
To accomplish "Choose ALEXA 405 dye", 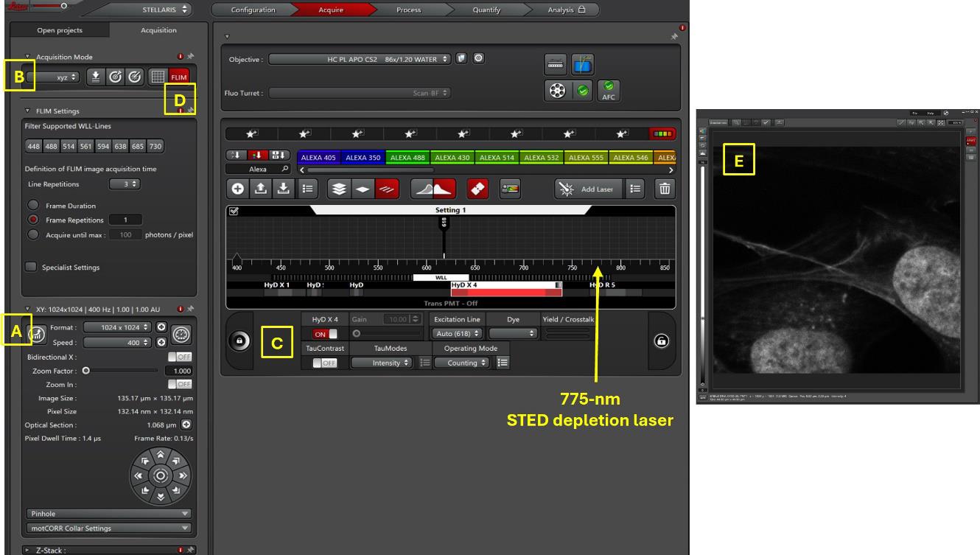I will click(318, 158).
